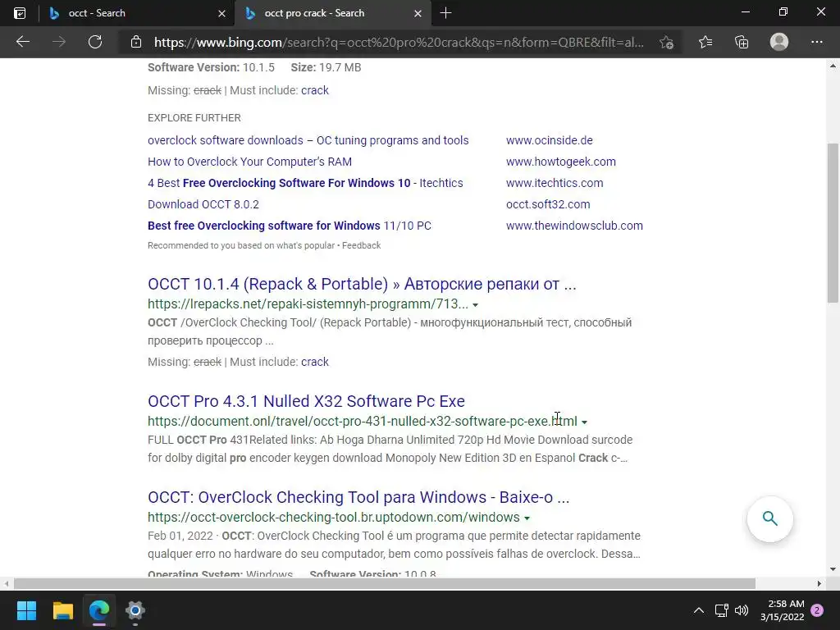Click the document.onl green URL
The width and height of the screenshot is (840, 630).
click(x=363, y=422)
